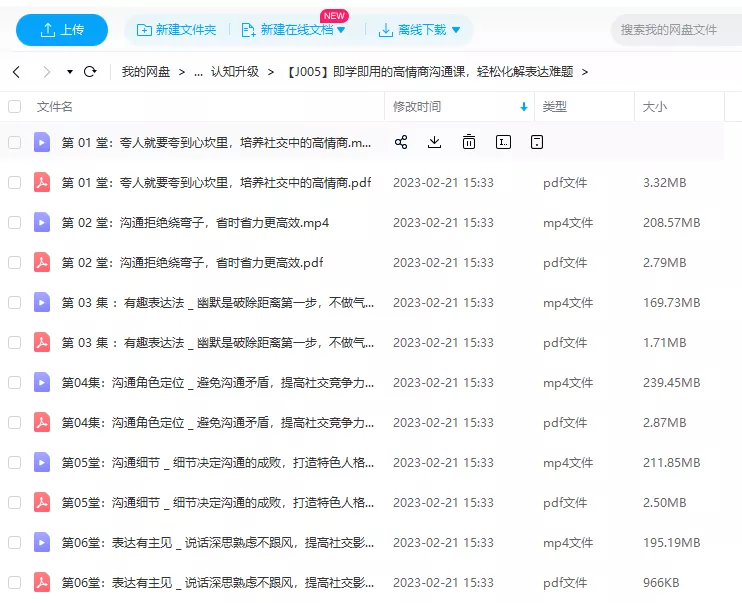Screen dimensions: 742x603
Task: Go to 认知升级 folder in breadcrumb
Action: pyautogui.click(x=234, y=72)
